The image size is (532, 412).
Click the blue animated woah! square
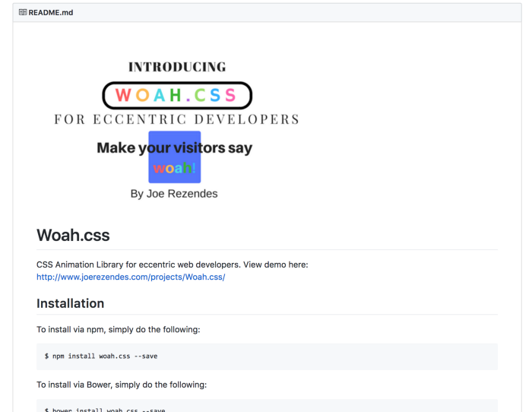tap(174, 157)
